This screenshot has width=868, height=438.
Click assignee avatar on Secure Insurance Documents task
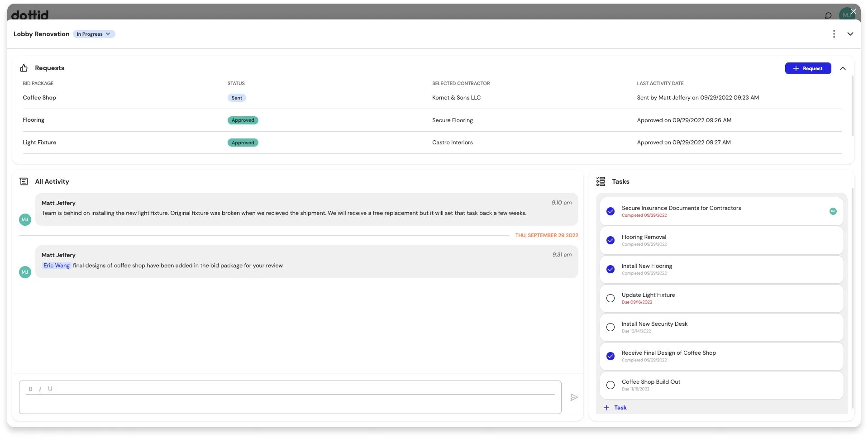pos(833,211)
